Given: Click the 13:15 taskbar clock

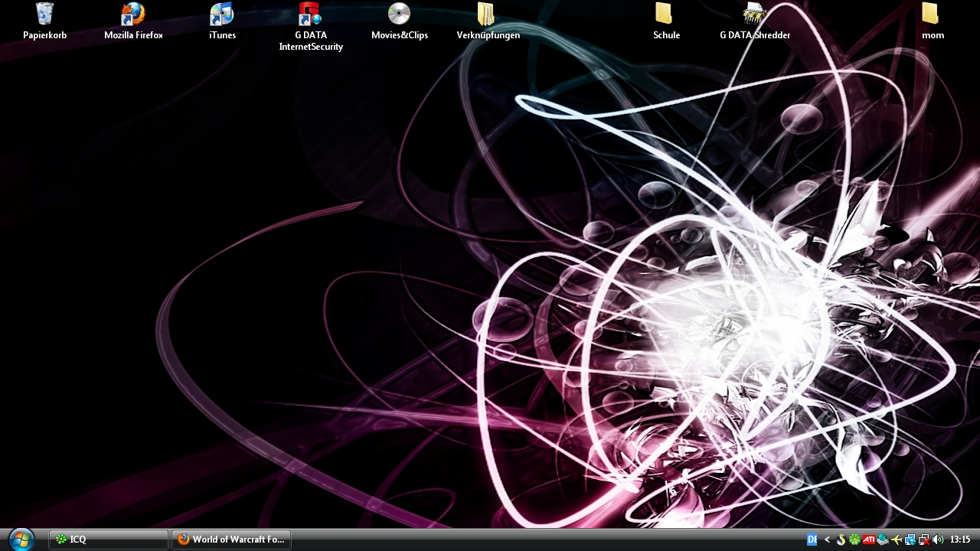Looking at the screenshot, I should tap(960, 540).
